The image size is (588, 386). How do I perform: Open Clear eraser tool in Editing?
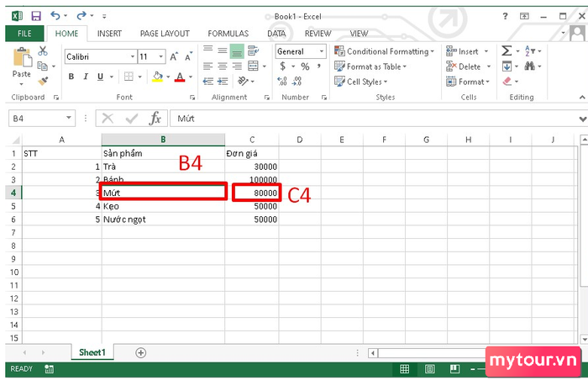tap(507, 81)
